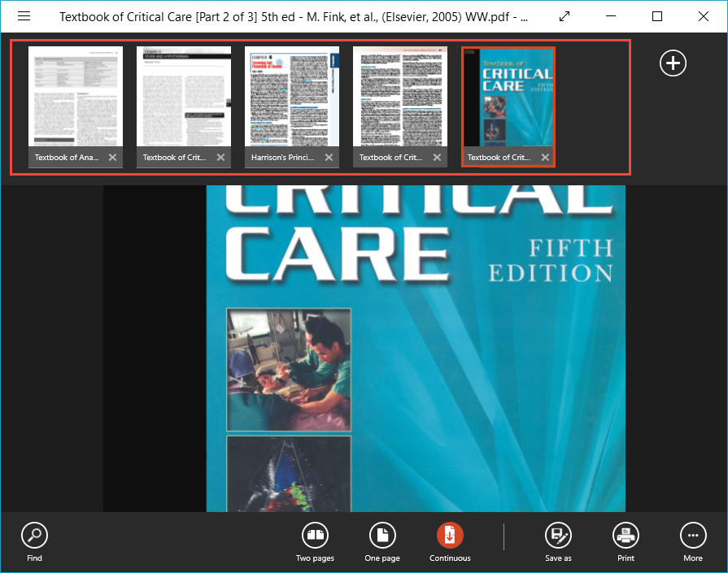Close the Textbook of Ana... tab
This screenshot has height=573, width=728.
112,158
